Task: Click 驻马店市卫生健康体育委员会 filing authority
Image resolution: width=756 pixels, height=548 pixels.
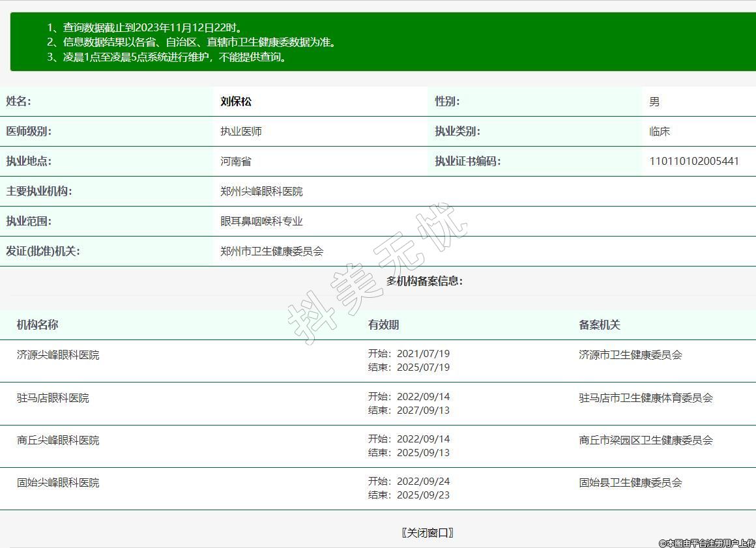Action: click(645, 398)
